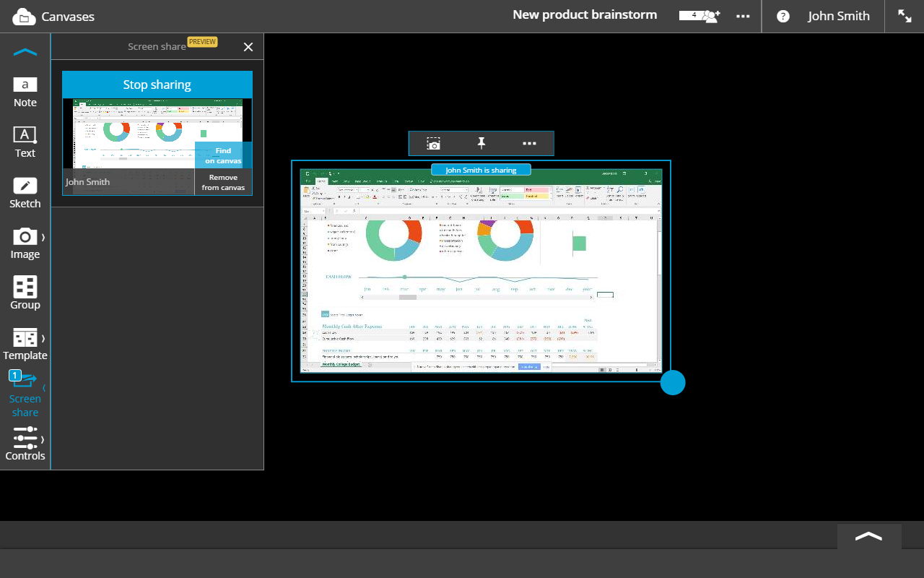924x578 pixels.
Task: Open more options for shared screen
Action: (529, 144)
